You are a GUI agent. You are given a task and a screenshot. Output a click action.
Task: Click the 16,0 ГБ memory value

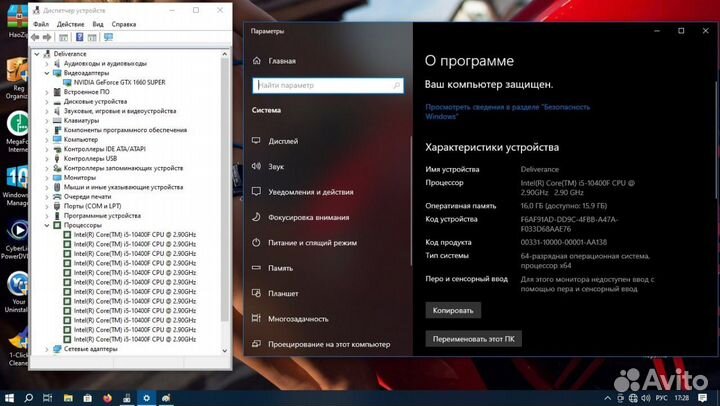click(x=563, y=206)
